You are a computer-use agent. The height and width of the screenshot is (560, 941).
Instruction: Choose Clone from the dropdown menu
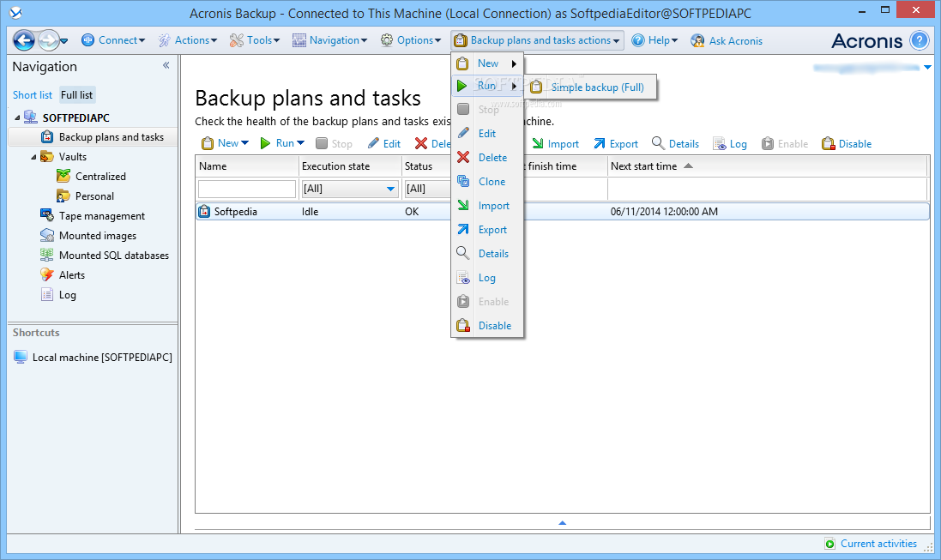coord(487,182)
